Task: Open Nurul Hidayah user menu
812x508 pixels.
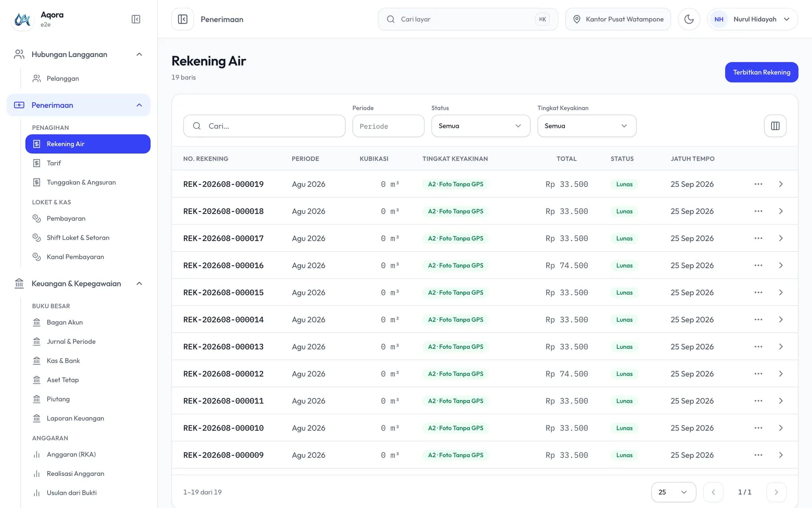Action: tap(753, 19)
